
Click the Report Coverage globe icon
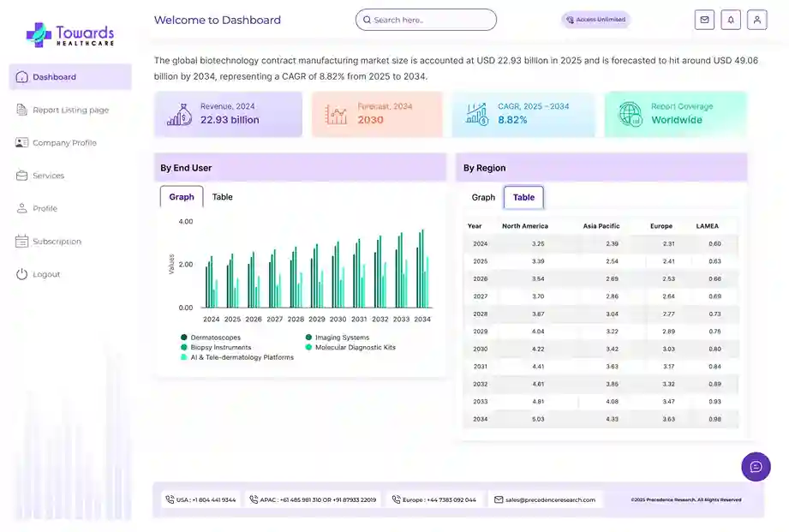point(630,115)
